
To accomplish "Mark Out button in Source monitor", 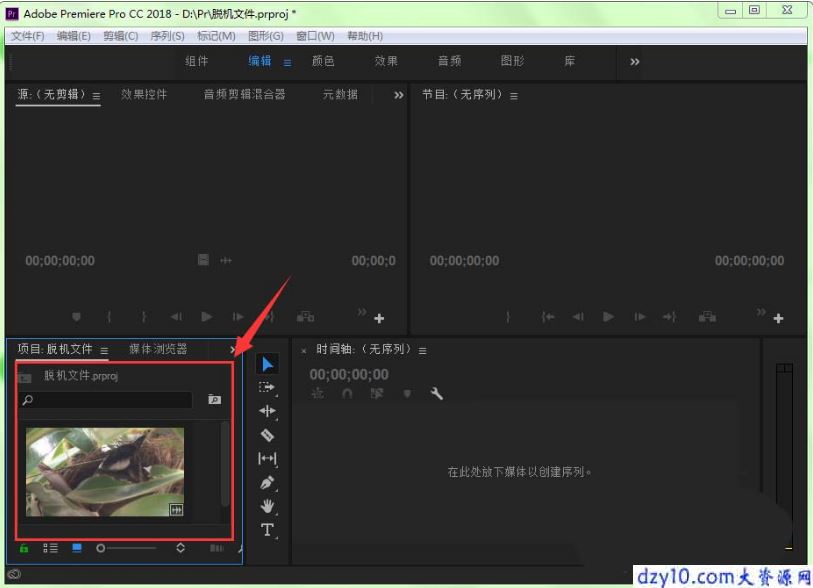I will 144,316.
